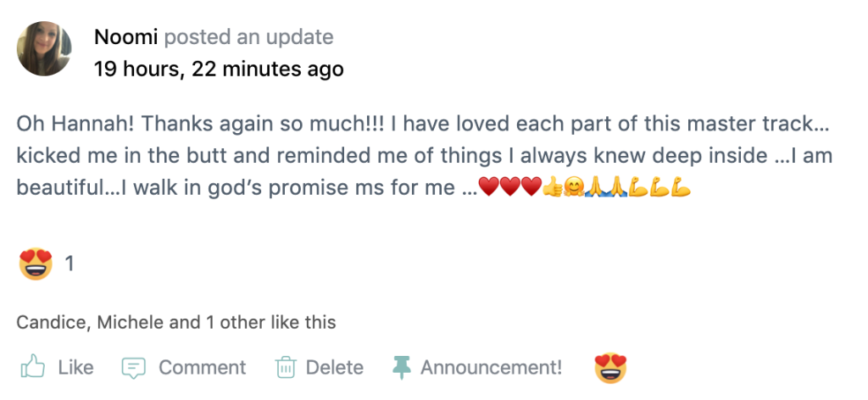Click the thumbs-up Like icon

pos(32,367)
